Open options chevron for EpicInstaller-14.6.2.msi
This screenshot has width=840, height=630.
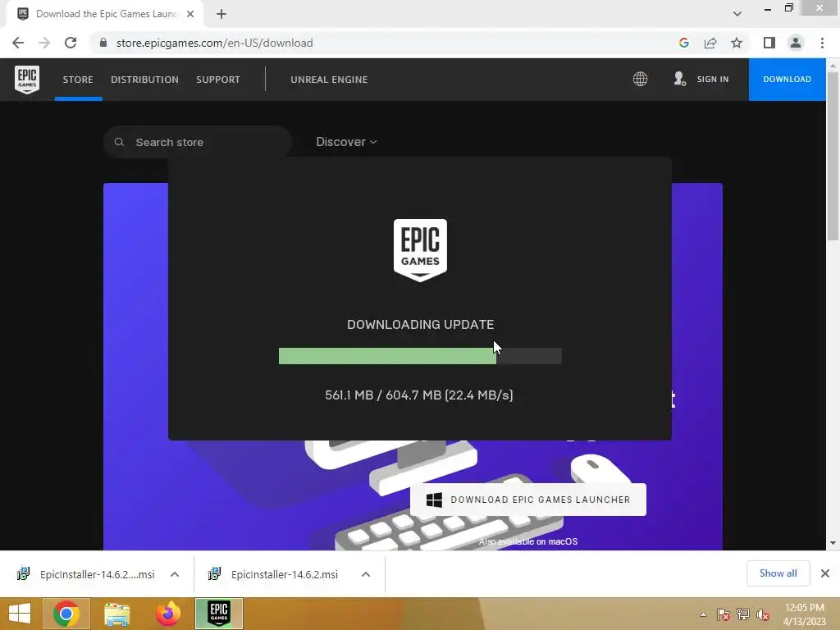(366, 574)
